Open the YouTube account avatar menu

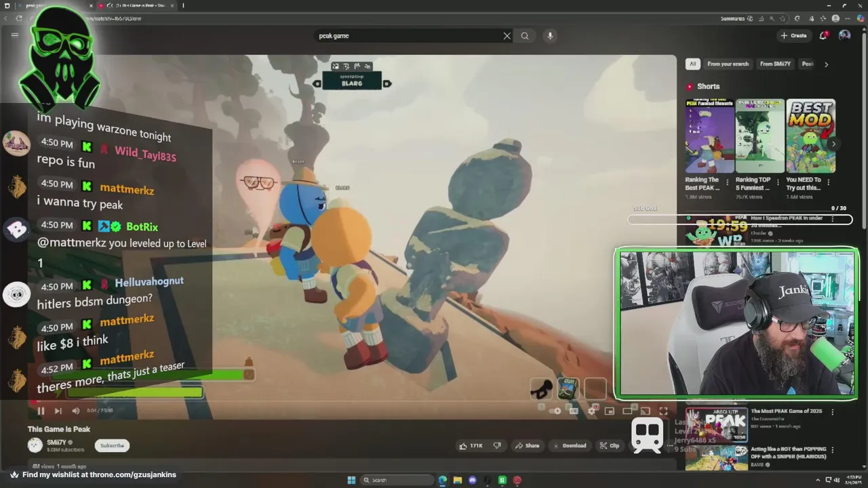click(x=844, y=35)
